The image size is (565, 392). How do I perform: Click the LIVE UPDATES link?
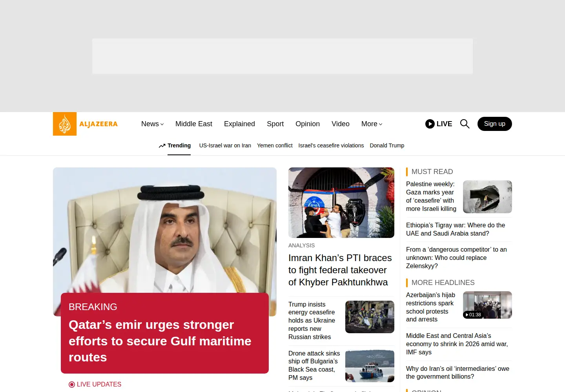coord(99,385)
